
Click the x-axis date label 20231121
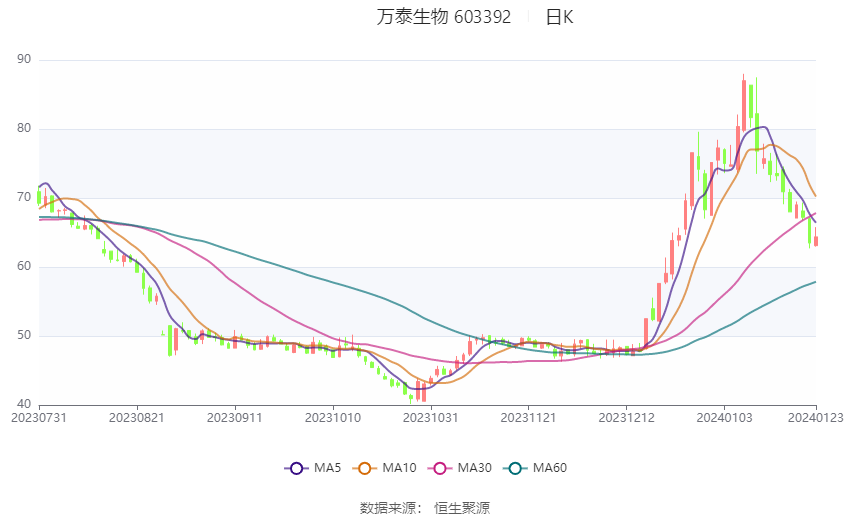coord(528,418)
